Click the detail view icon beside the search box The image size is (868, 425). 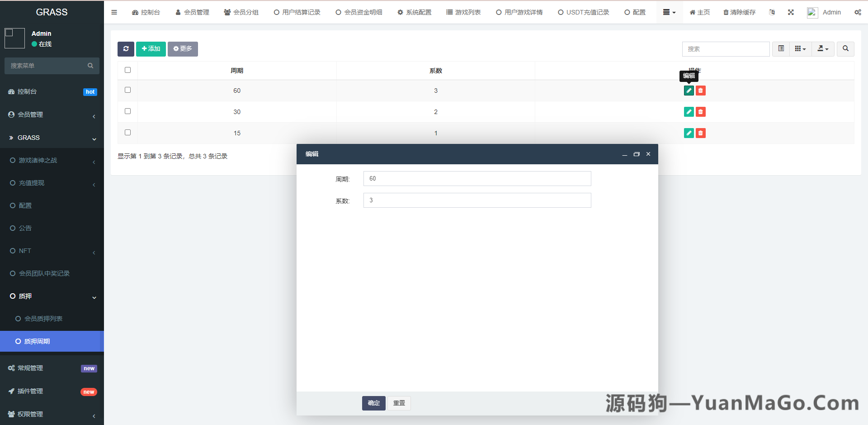tap(780, 49)
